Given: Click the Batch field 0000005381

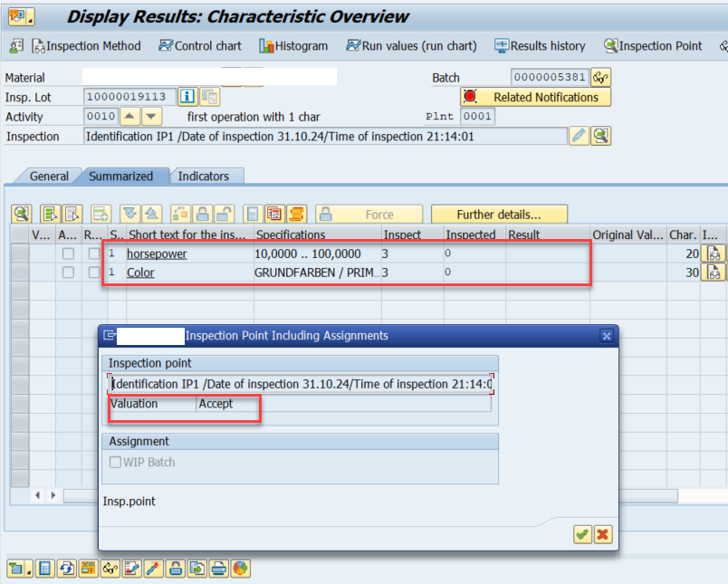Looking at the screenshot, I should click(x=550, y=77).
